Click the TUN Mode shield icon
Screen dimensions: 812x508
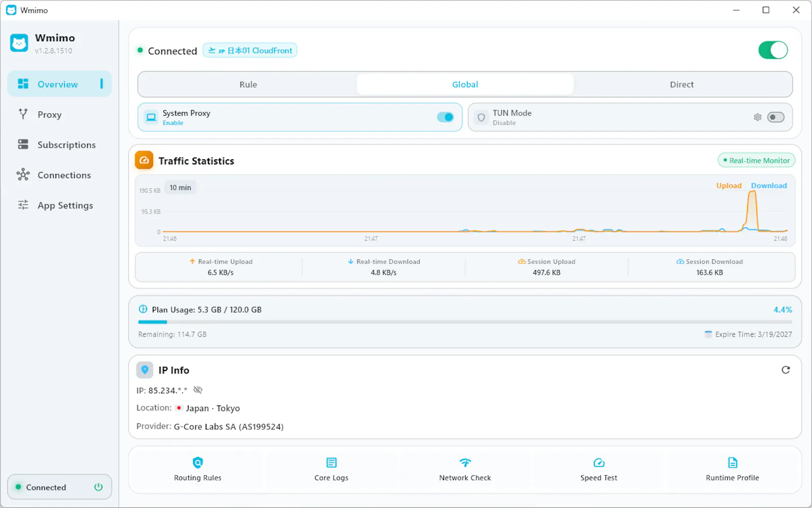[x=481, y=117]
